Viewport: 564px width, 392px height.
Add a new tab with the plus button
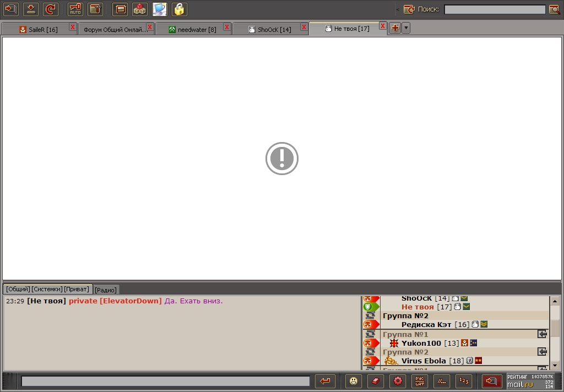394,28
